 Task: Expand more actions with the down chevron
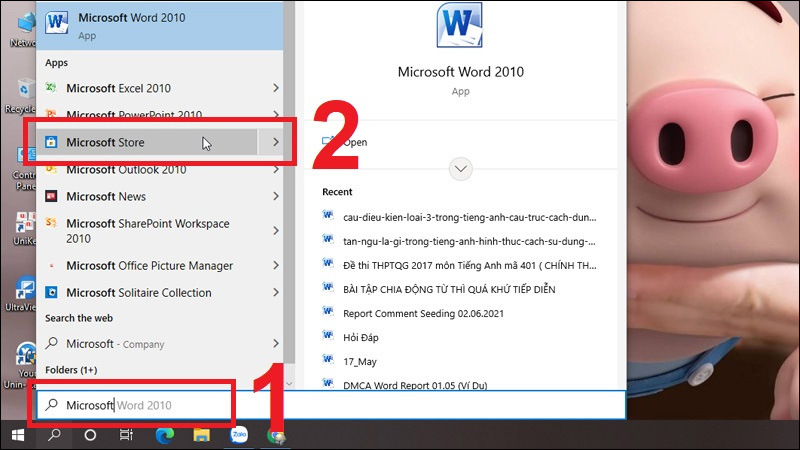461,169
